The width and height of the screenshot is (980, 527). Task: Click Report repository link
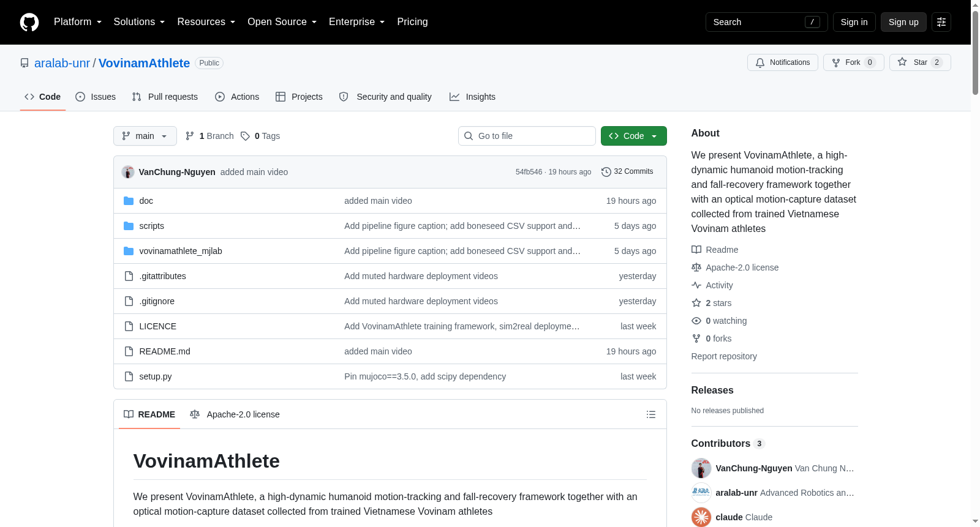coord(724,356)
